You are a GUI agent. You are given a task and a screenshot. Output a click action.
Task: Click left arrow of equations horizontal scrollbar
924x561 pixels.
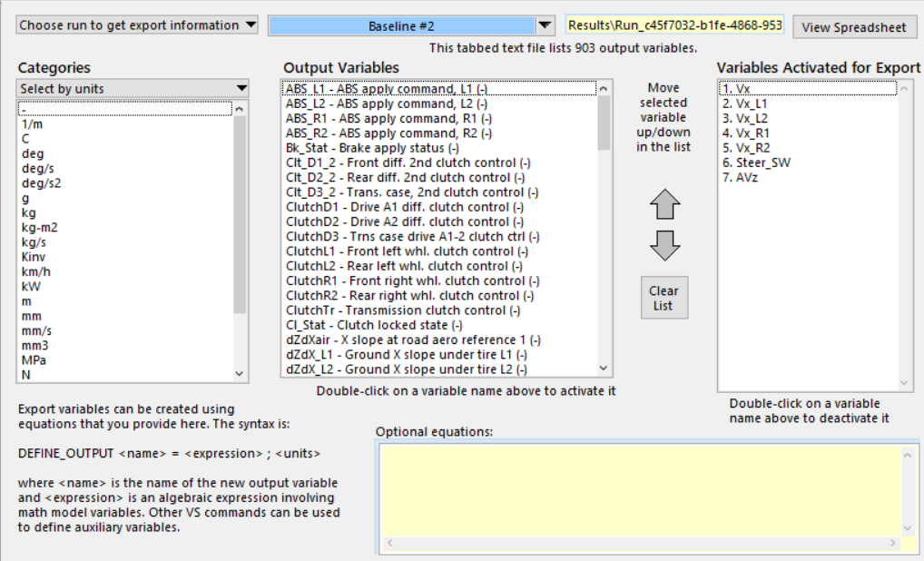389,543
